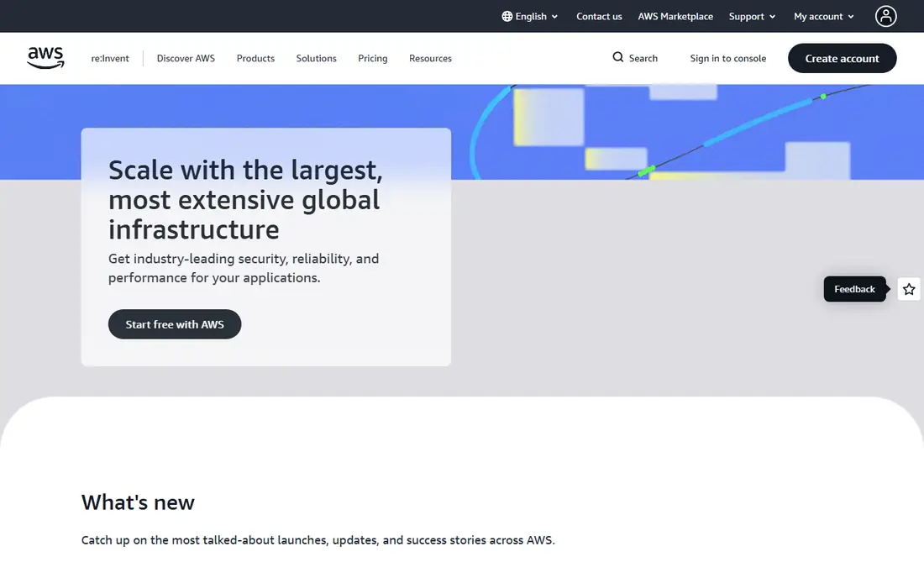Click Sign in to console link

coord(727,58)
